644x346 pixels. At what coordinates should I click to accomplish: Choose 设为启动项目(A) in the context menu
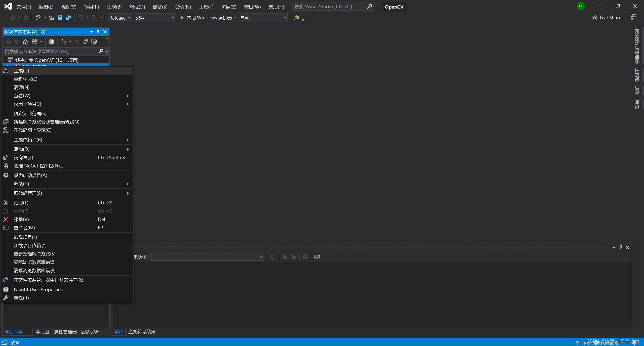(x=67, y=175)
